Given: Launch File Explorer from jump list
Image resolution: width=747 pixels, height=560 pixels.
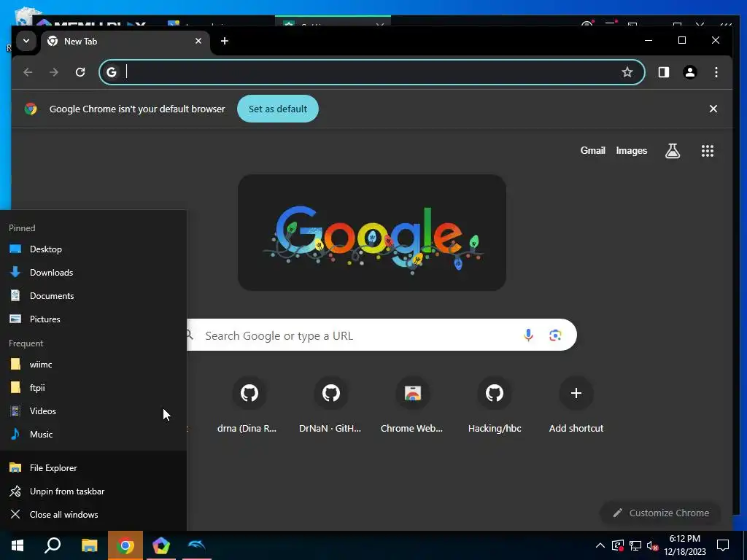Looking at the screenshot, I should 93,467.
